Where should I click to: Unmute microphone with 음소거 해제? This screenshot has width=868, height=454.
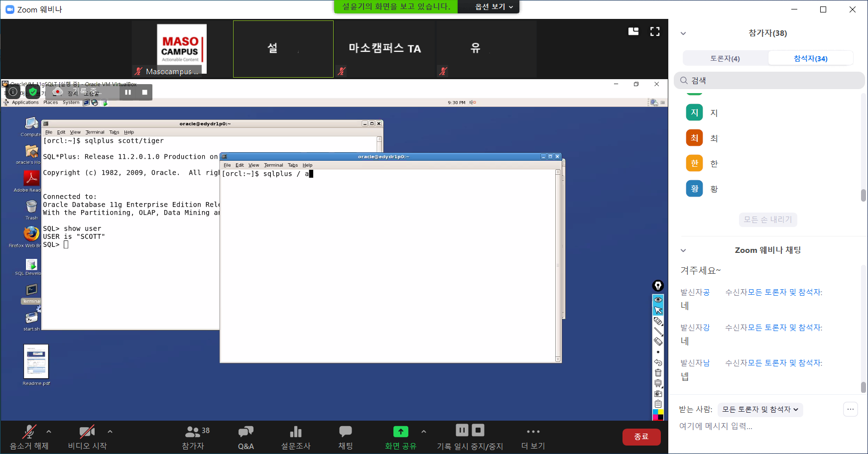pos(29,437)
